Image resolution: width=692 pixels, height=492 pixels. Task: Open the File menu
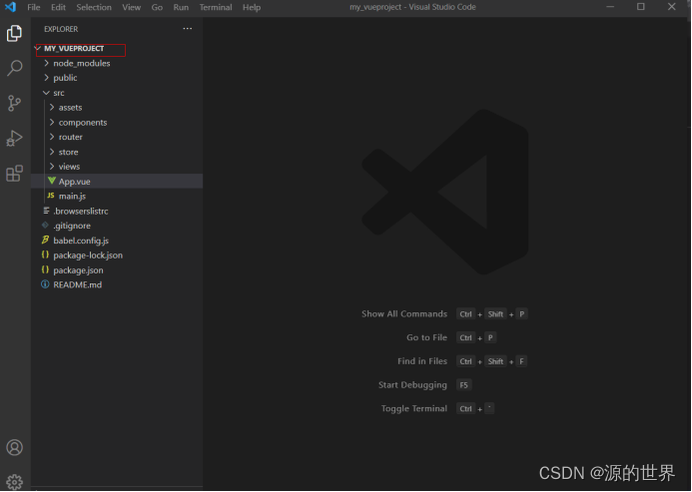[x=34, y=8]
